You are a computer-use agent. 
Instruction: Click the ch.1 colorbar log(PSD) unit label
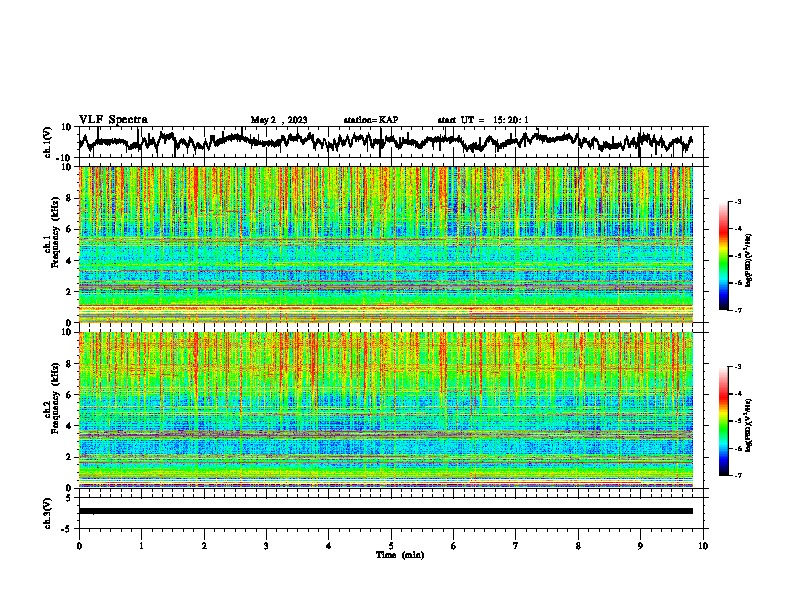(x=749, y=260)
